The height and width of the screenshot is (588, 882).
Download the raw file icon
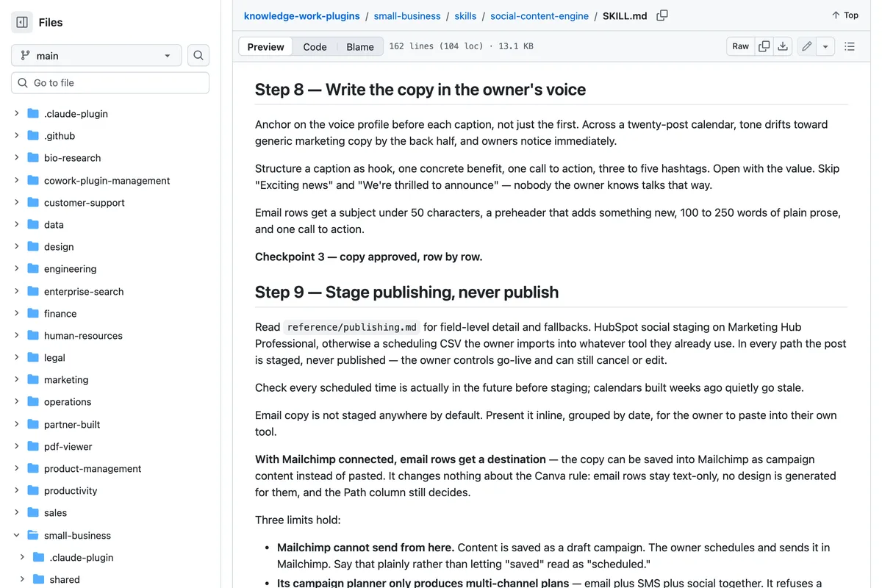point(783,46)
